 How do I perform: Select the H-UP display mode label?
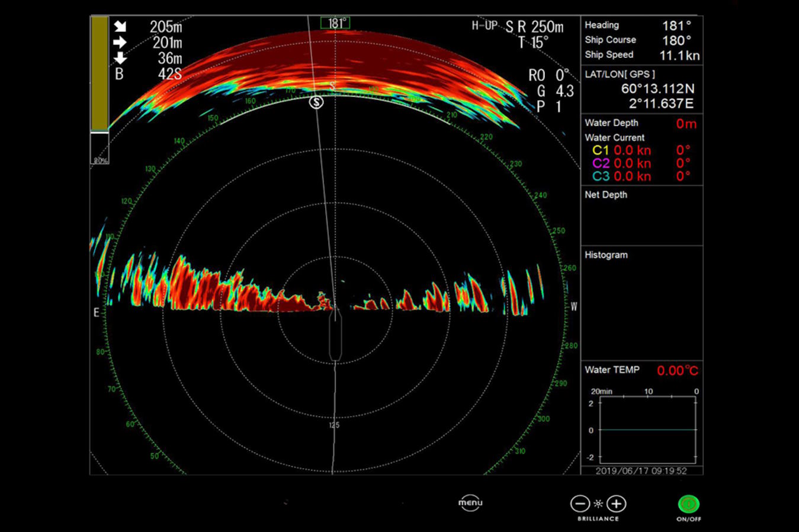coord(484,25)
